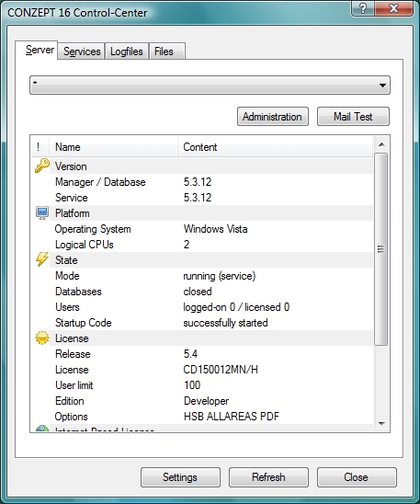
Task: Click the monitor icon beside Platform
Action: (42, 213)
